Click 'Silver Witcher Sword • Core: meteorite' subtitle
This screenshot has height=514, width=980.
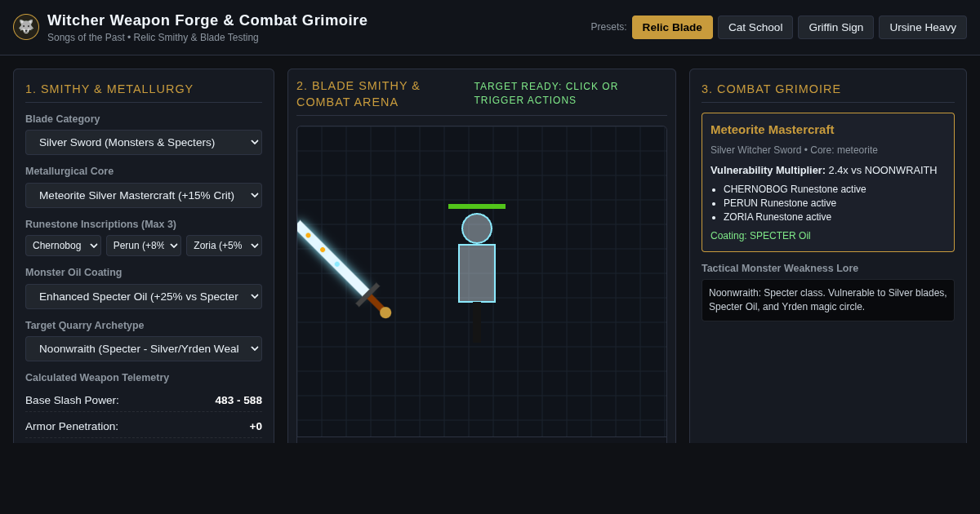coord(794,150)
